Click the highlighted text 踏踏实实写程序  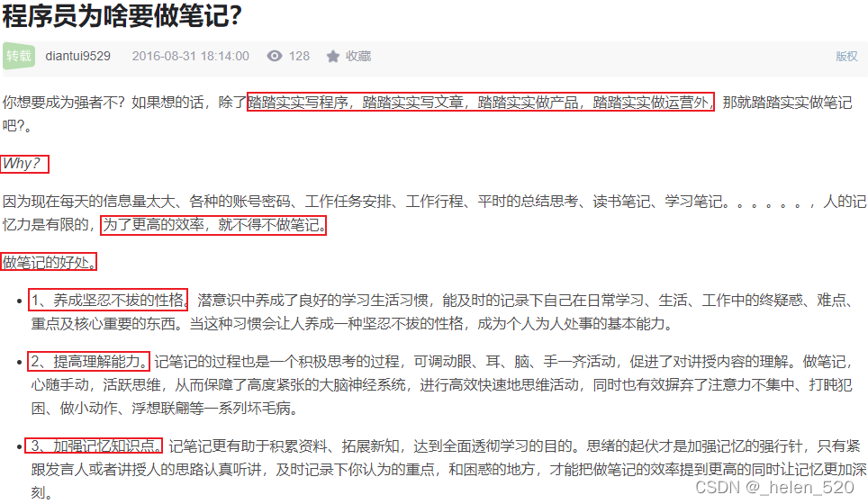pyautogui.click(x=298, y=103)
